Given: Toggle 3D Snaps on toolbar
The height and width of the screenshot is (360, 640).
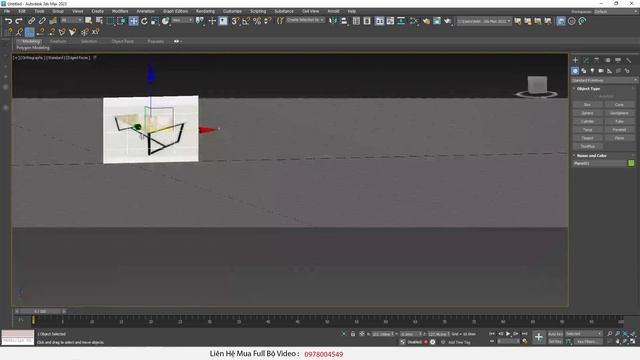Looking at the screenshot, I should [235, 21].
